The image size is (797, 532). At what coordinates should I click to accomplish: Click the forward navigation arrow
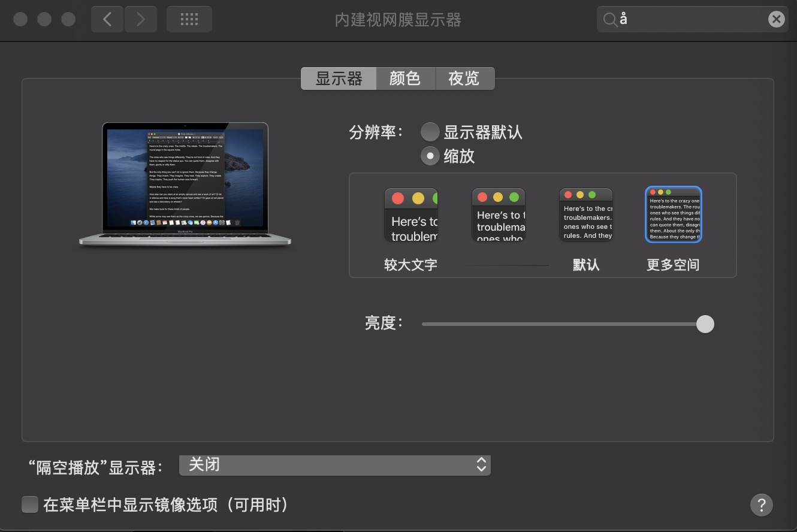141,19
